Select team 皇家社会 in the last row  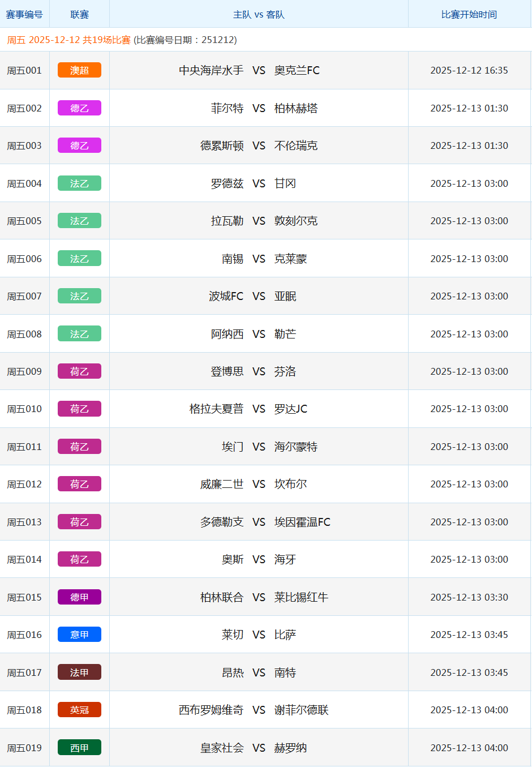click(222, 748)
